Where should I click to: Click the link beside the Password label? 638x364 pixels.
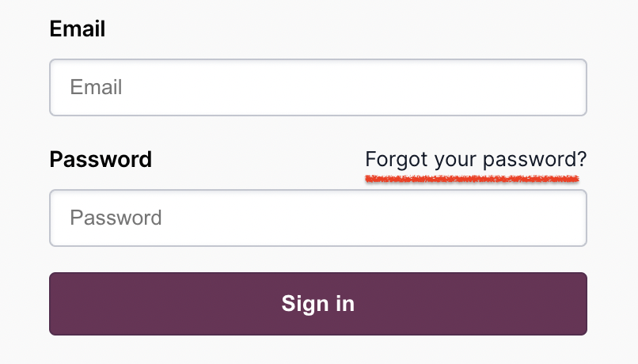(476, 160)
